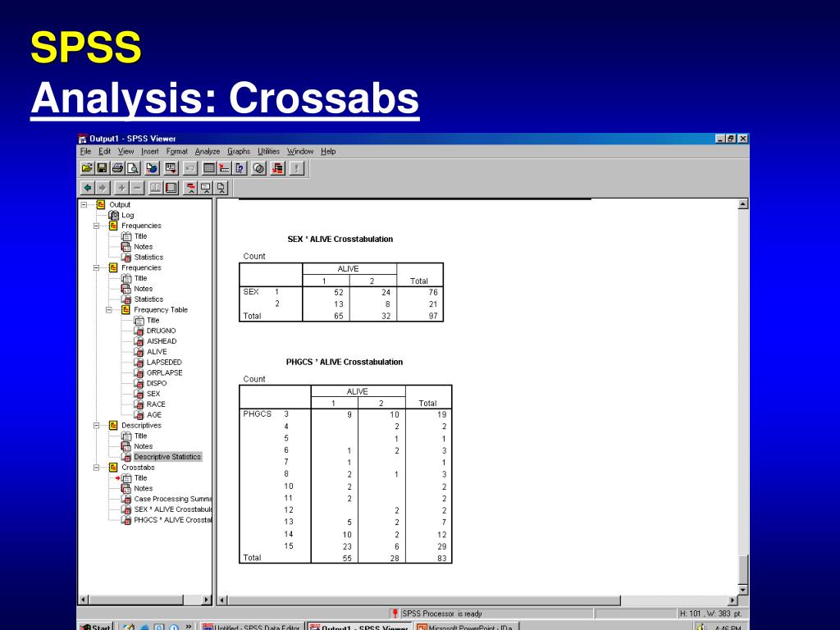
Task: Select Descriptive Statistics in the outline
Action: (167, 457)
